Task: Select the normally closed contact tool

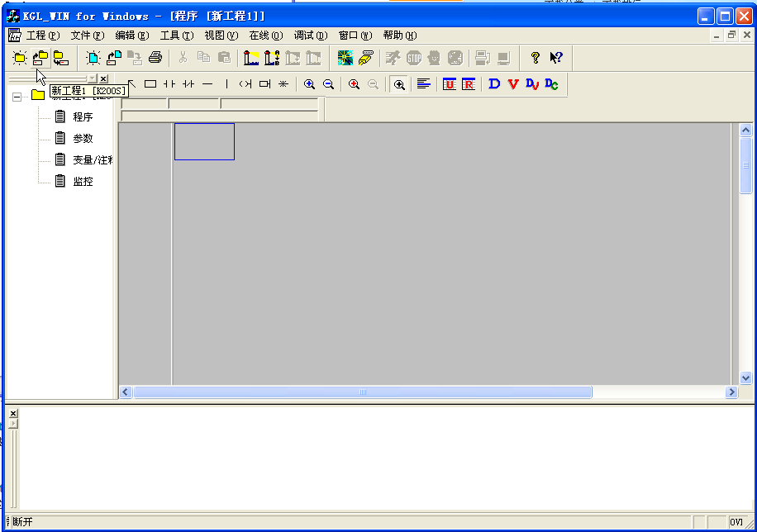Action: tap(188, 84)
